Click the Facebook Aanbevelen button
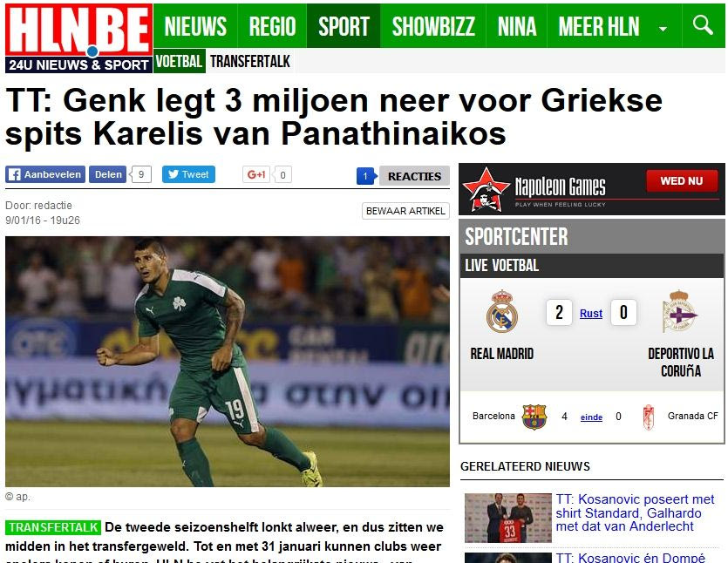The image size is (728, 563). pyautogui.click(x=45, y=174)
